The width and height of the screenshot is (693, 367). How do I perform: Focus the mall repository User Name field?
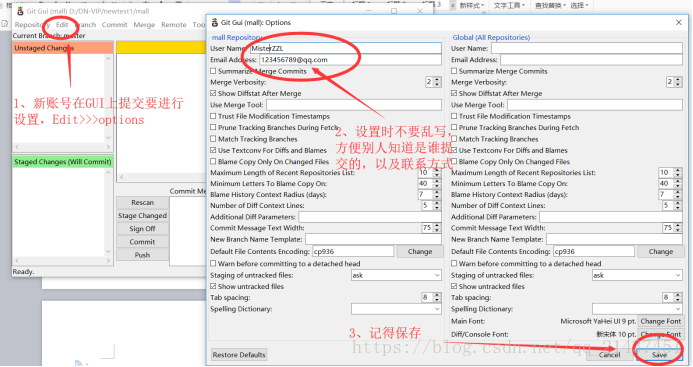pos(346,48)
